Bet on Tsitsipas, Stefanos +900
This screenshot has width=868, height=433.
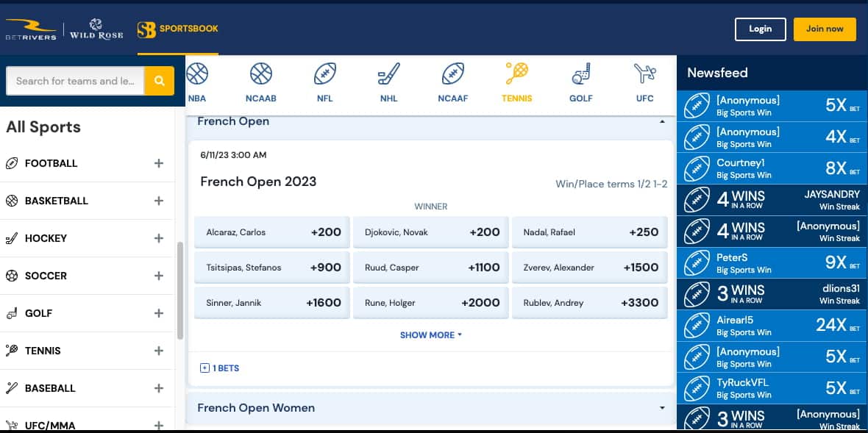pyautogui.click(x=272, y=268)
